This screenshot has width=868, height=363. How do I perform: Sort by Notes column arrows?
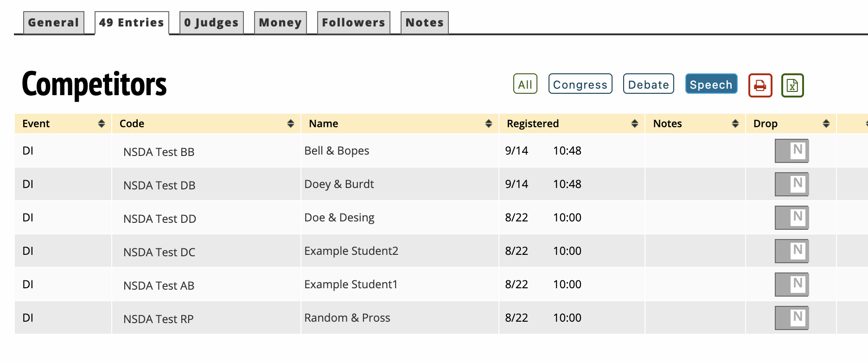(735, 123)
